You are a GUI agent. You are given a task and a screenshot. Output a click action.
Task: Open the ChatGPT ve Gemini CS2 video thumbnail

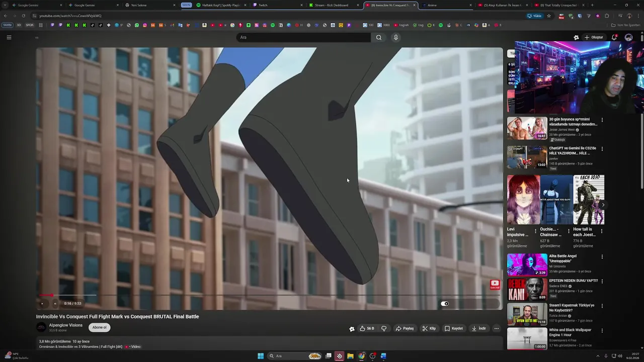[x=527, y=157]
